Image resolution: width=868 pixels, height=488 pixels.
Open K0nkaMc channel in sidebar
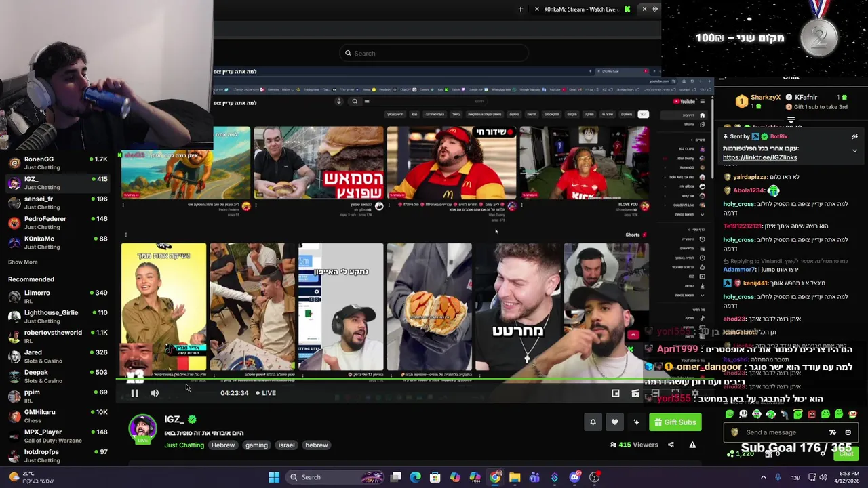pyautogui.click(x=58, y=242)
